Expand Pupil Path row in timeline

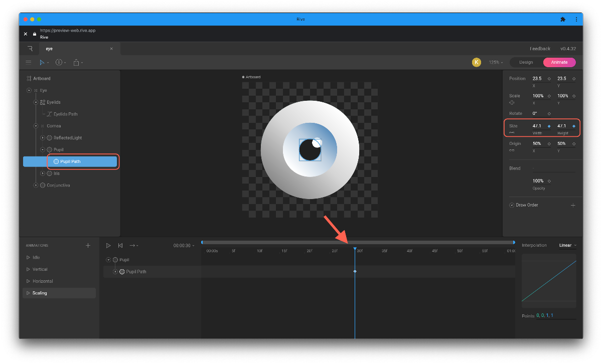click(115, 272)
